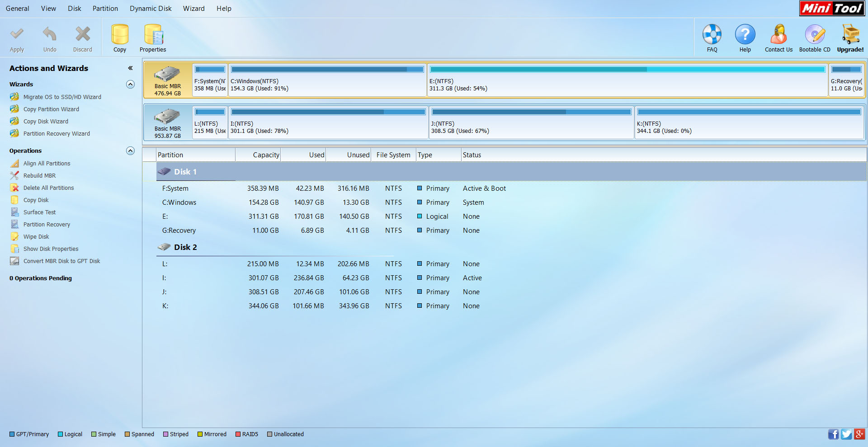Sort by the Capacity column header

pos(258,155)
